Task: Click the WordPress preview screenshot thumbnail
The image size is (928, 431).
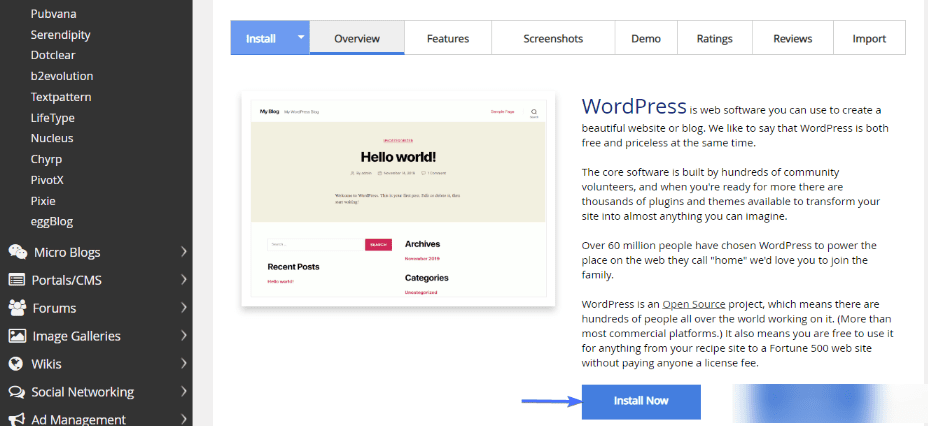Action: [x=398, y=198]
